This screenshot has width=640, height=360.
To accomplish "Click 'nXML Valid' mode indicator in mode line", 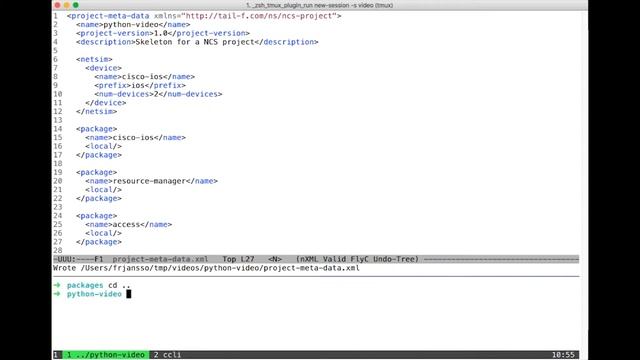I will 323,259.
